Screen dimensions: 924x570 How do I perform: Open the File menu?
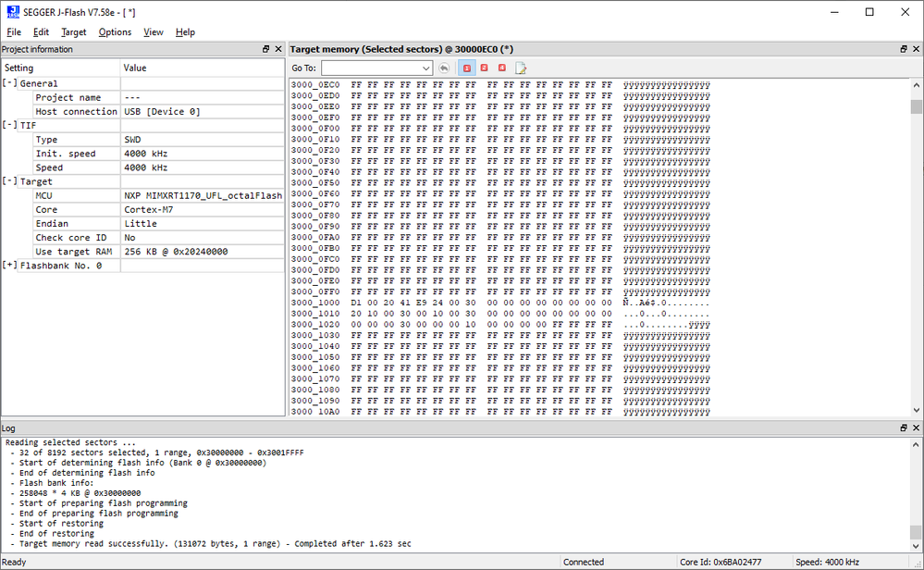pos(14,32)
